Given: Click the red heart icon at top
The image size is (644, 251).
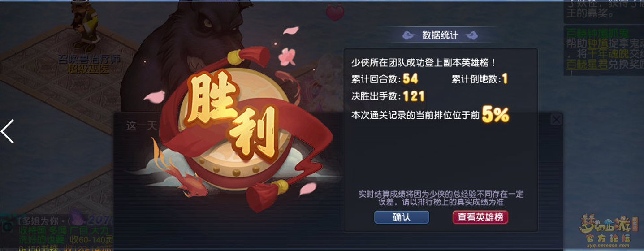Looking at the screenshot, I should pos(335,12).
